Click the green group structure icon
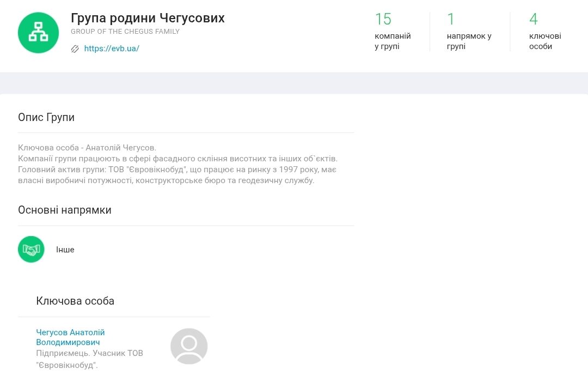The width and height of the screenshot is (588, 387). coord(38,33)
